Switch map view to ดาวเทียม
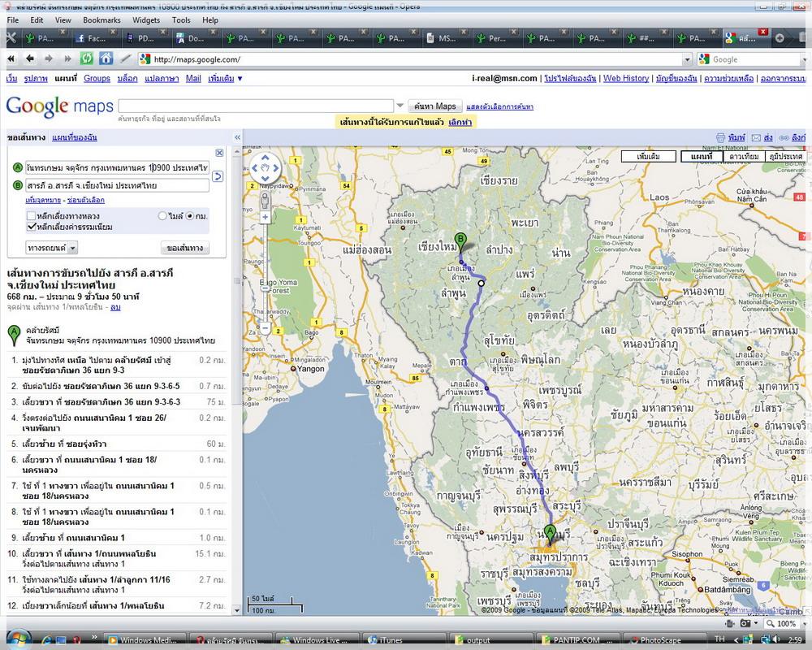This screenshot has width=812, height=650. tap(744, 156)
